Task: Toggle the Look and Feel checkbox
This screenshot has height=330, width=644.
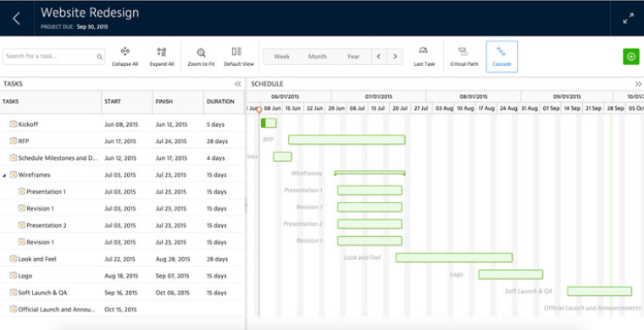Action: (14, 259)
